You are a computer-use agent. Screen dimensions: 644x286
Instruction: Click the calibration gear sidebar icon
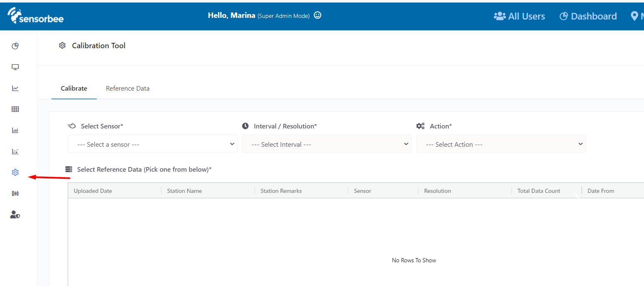point(15,172)
